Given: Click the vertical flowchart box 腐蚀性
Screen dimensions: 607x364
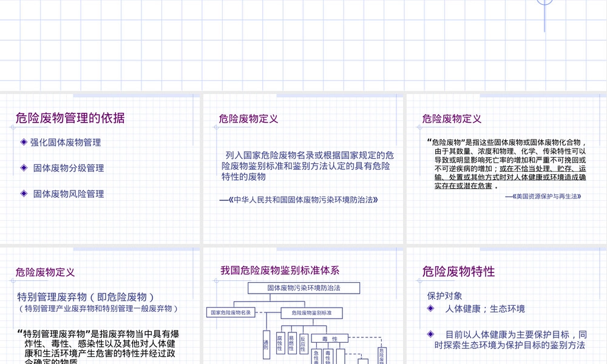Looking at the screenshot, I should (x=280, y=343).
